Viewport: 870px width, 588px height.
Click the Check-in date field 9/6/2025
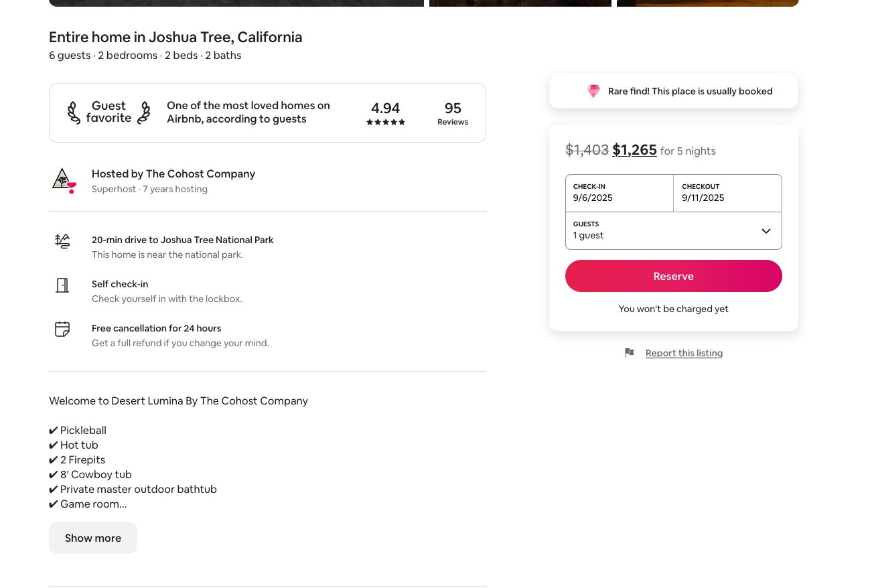click(x=619, y=193)
